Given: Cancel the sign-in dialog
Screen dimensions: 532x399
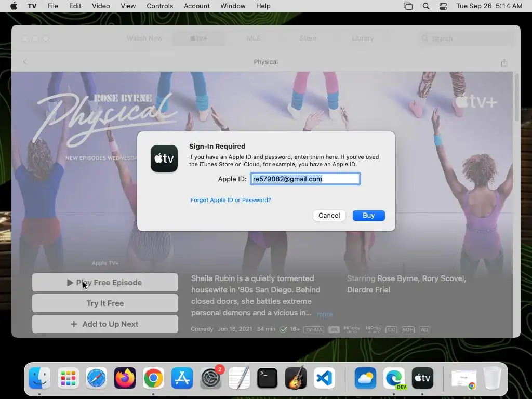Looking at the screenshot, I should pyautogui.click(x=329, y=216).
